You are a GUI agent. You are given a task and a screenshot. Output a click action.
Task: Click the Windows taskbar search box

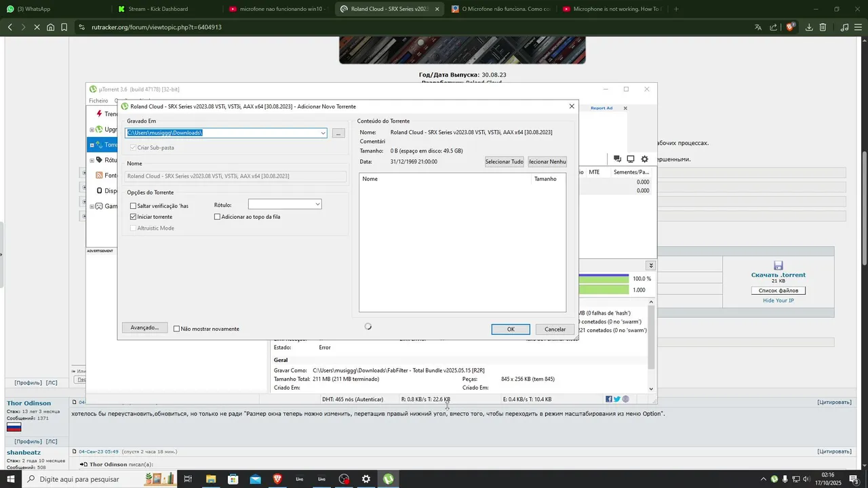pyautogui.click(x=100, y=479)
